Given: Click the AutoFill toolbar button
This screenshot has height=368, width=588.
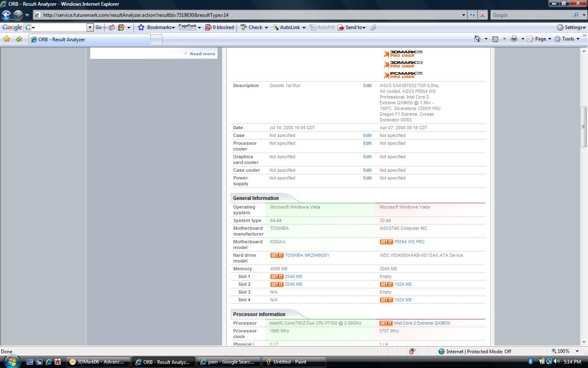Looking at the screenshot, I should [322, 27].
